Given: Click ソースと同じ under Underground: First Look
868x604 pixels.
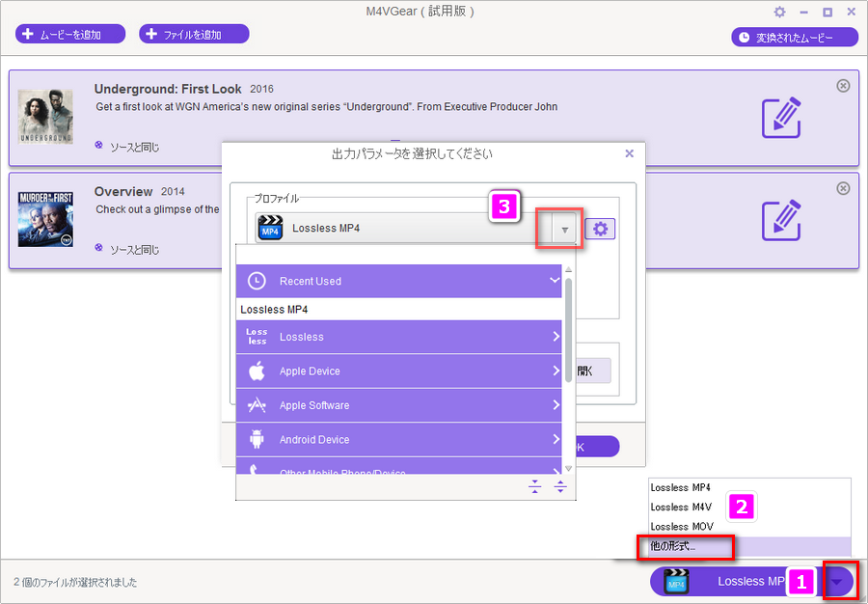Looking at the screenshot, I should (134, 147).
